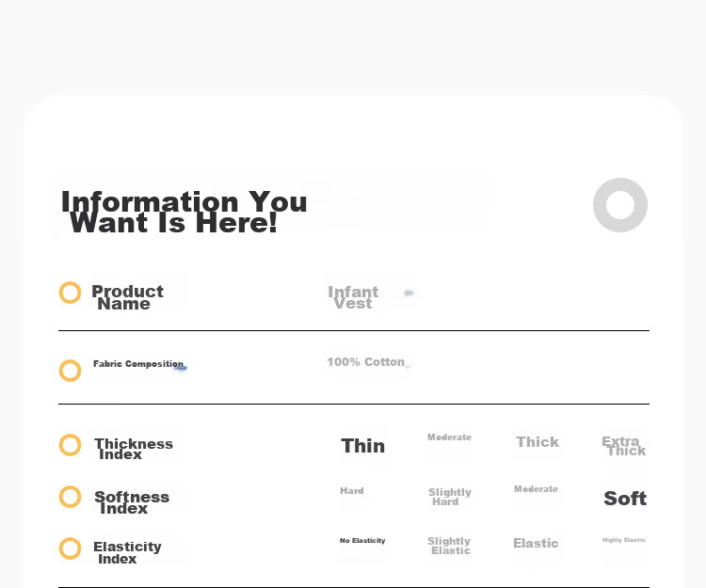Image resolution: width=706 pixels, height=588 pixels.
Task: Select the No Elasticity option
Action: coord(362,541)
